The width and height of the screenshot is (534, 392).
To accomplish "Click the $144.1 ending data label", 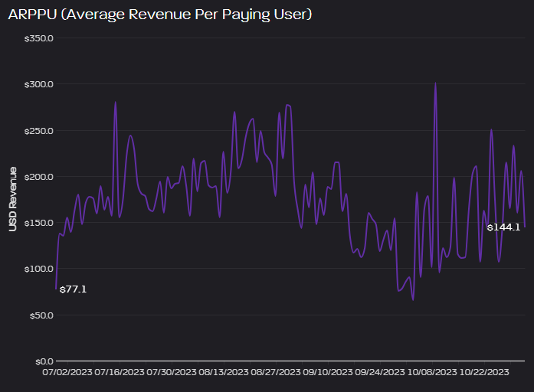I will [x=503, y=227].
